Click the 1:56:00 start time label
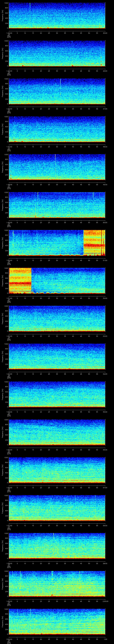The image size is (114, 644). click(x=9, y=487)
